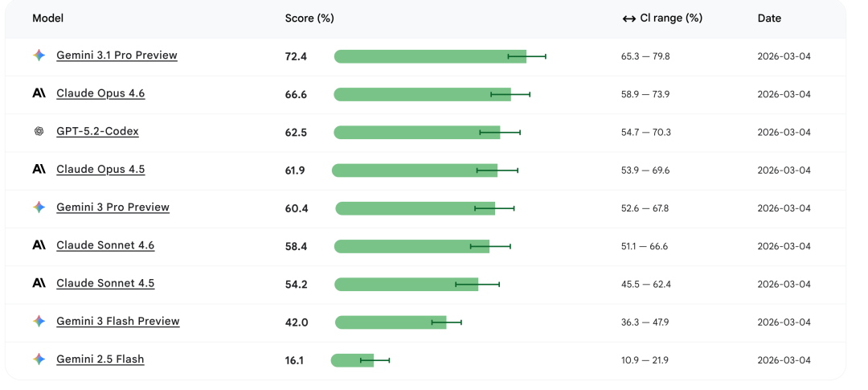Open the Gemini 2.5 Flash link

(x=100, y=359)
